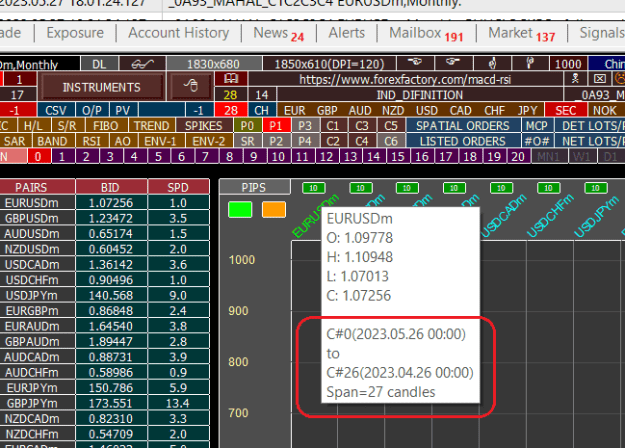This screenshot has width=625, height=448.
Task: Click the BID column header
Action: [110, 187]
